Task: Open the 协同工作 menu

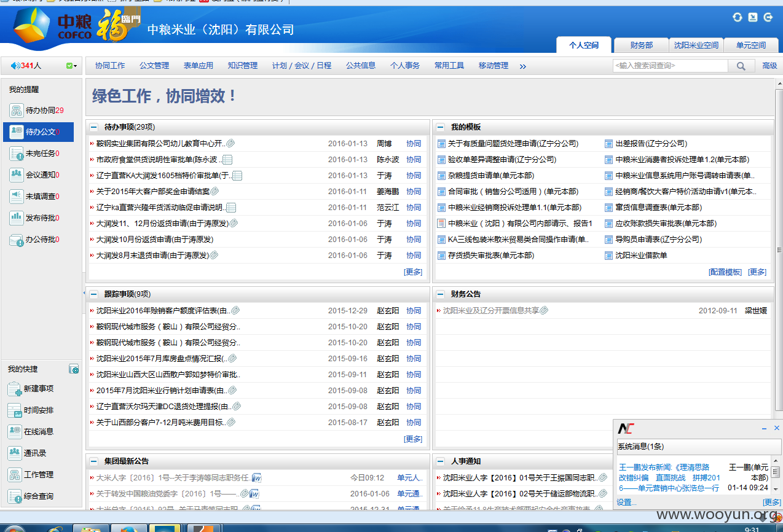Action: click(110, 66)
